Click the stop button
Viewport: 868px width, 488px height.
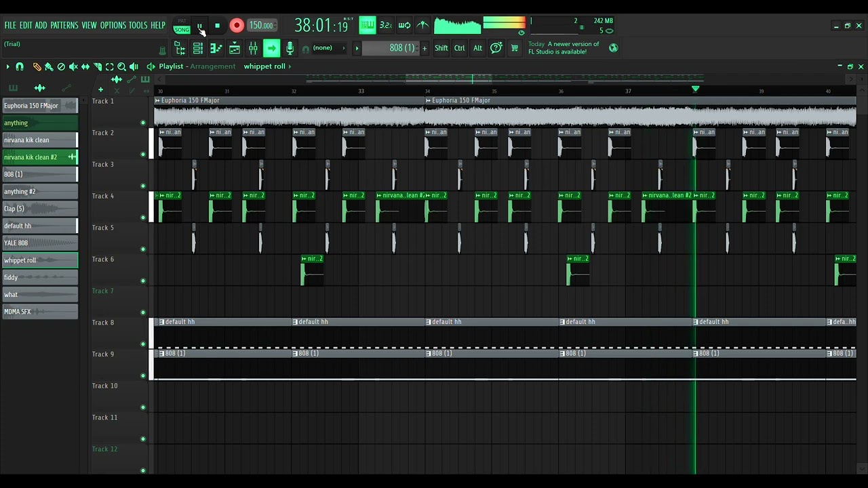click(x=217, y=26)
